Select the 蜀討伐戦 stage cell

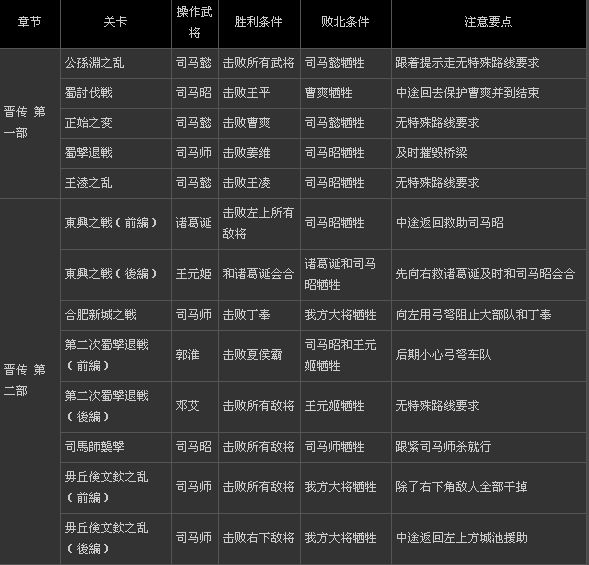[x=116, y=93]
